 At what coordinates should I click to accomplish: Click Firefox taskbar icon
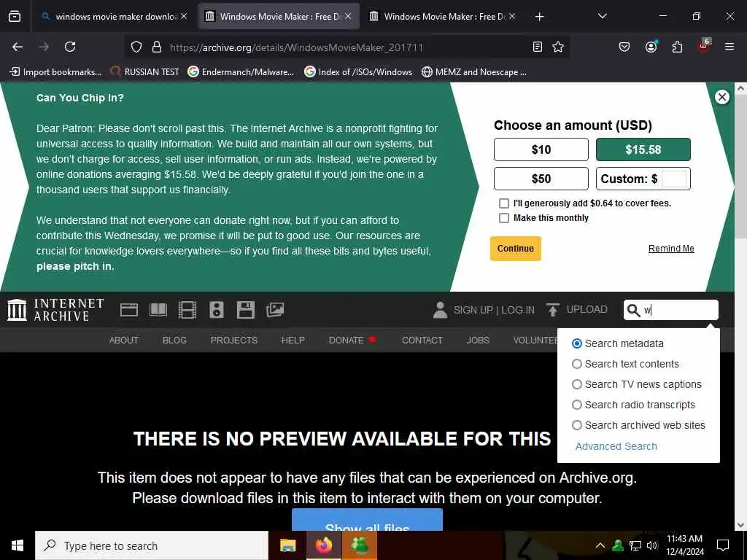(324, 545)
